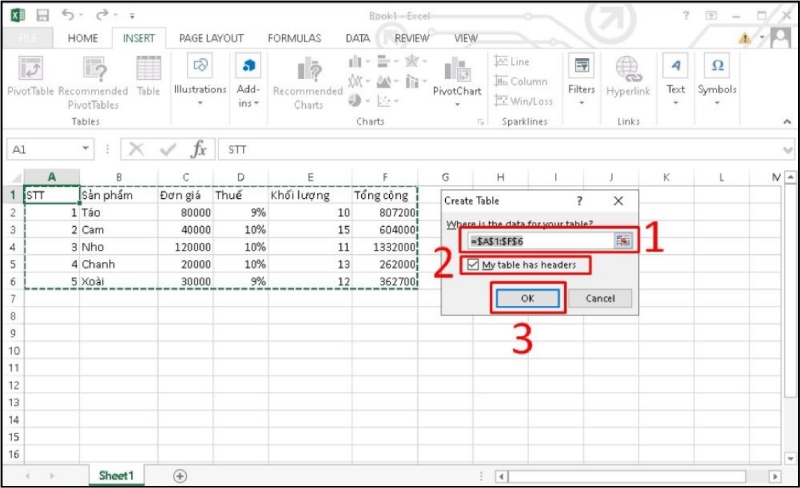800x488 pixels.
Task: Insert a Column sparkline
Action: 521,81
